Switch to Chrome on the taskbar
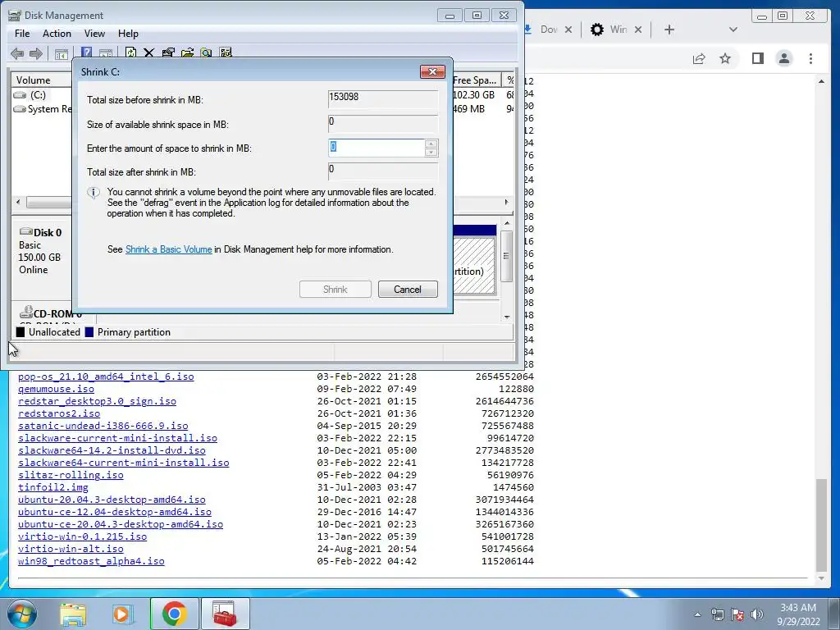This screenshot has height=630, width=840. [x=174, y=614]
